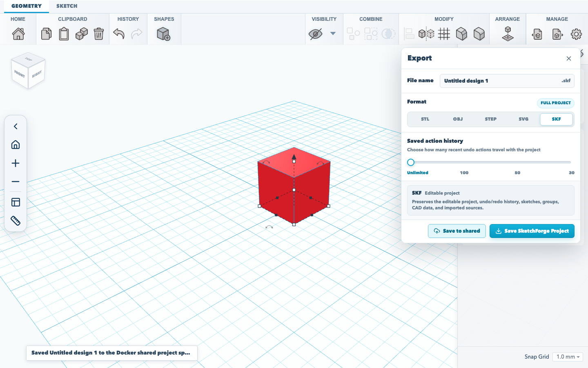Switch to the Sketch tab
Viewport: 588px width, 368px height.
pos(67,6)
